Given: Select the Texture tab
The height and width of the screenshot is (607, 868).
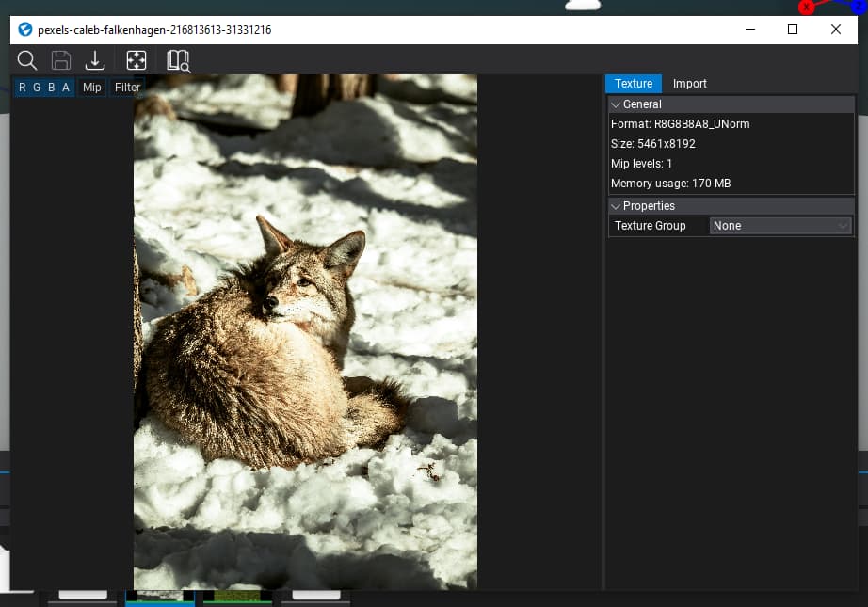Looking at the screenshot, I should tap(634, 84).
